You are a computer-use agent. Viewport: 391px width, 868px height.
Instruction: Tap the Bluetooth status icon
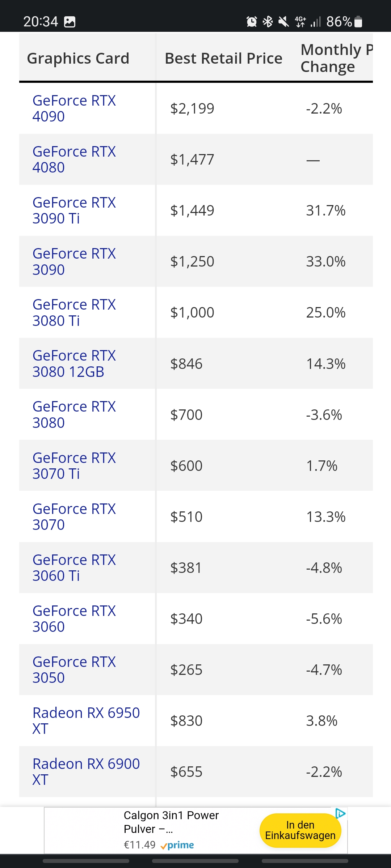click(x=268, y=22)
